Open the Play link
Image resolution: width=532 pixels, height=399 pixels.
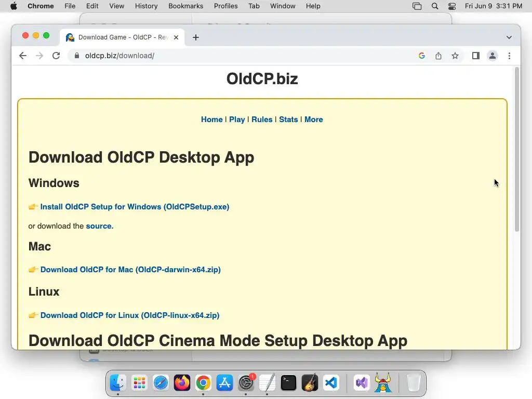click(x=237, y=119)
